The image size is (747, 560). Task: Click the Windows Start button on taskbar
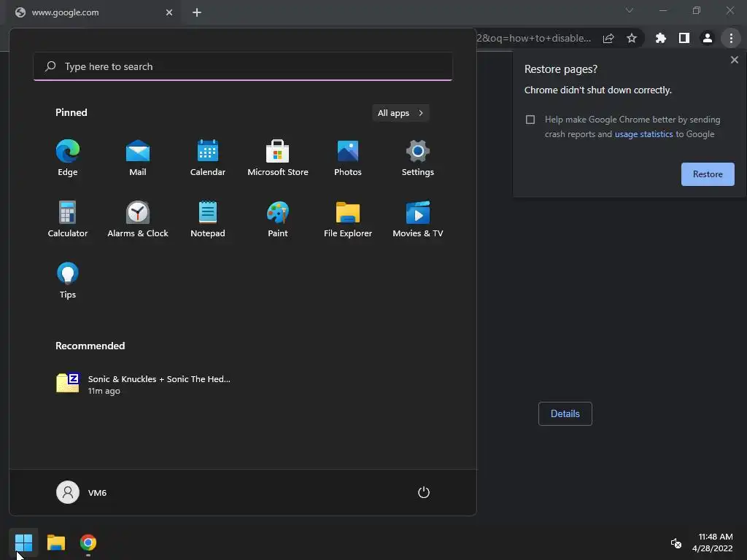click(23, 542)
